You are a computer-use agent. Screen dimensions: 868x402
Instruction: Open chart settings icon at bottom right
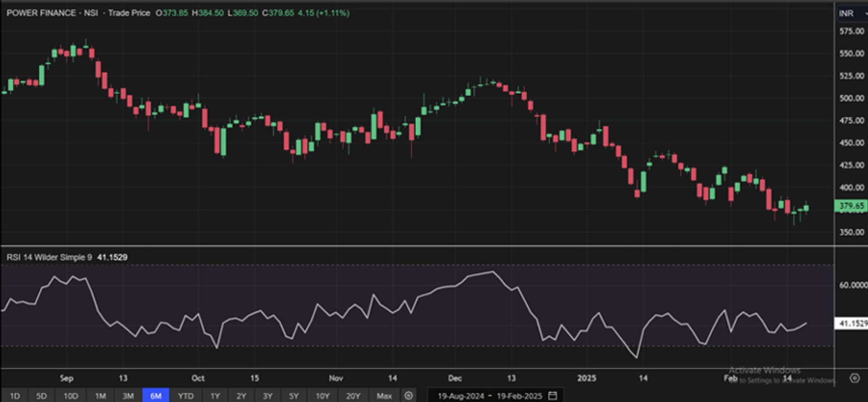[854, 378]
